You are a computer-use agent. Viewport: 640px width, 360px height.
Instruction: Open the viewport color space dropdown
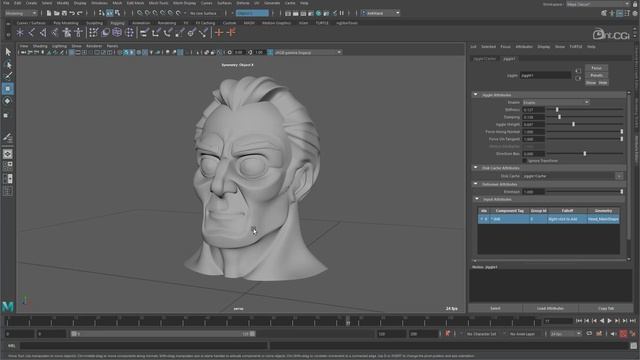click(308, 53)
